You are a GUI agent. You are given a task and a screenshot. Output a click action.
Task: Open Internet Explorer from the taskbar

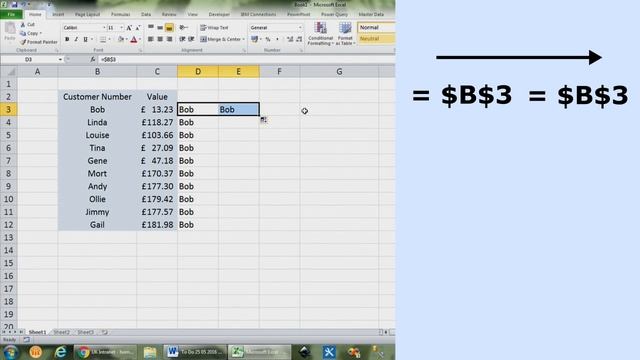pos(60,352)
